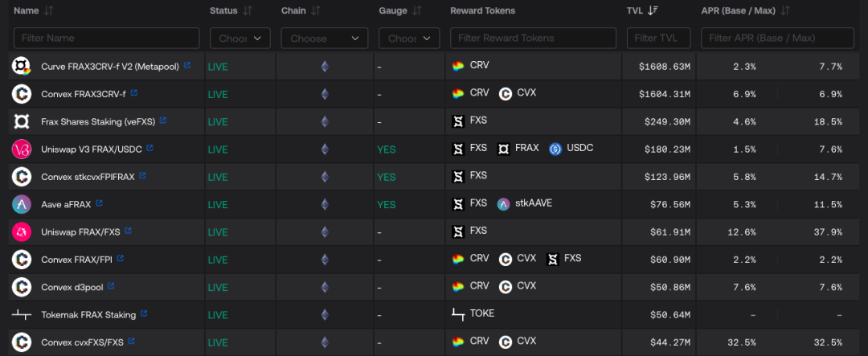This screenshot has height=356, width=868.
Task: Click the TVL sort descending icon
Action: click(x=653, y=10)
